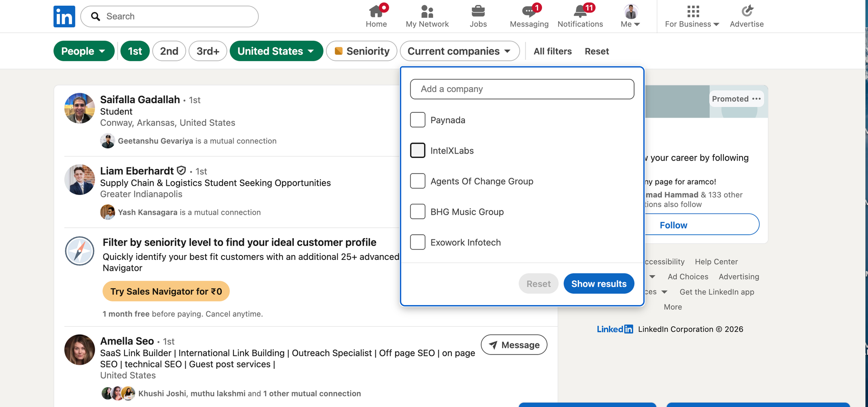
Task: Click the LinkedIn logo icon
Action: tap(64, 16)
